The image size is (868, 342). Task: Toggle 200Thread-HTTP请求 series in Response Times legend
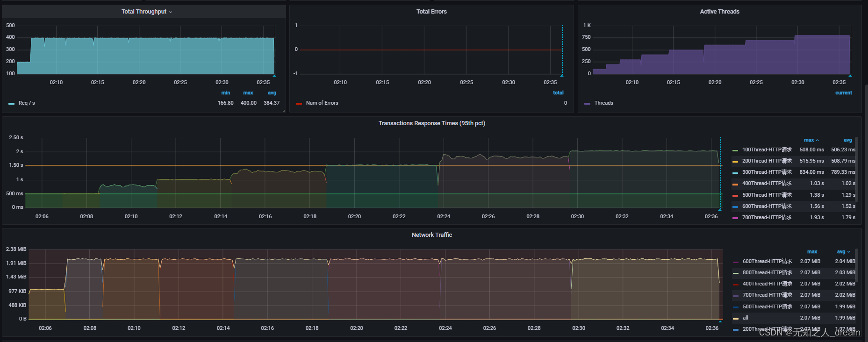(767, 161)
